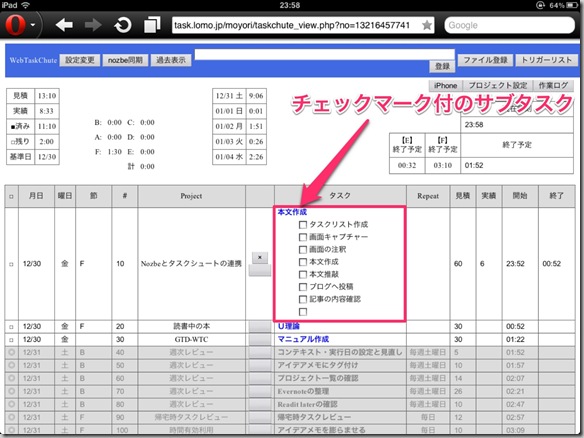
Task: Open the マニュアル作成 task link
Action: click(303, 339)
